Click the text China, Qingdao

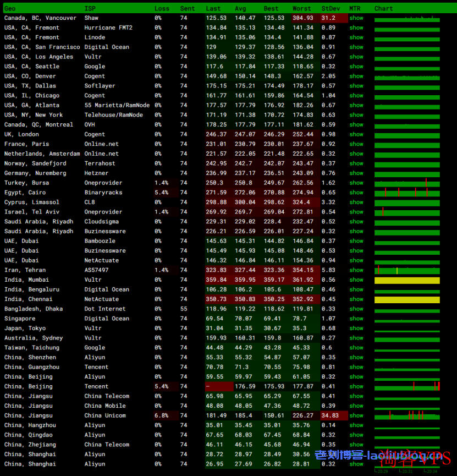pyautogui.click(x=28, y=435)
